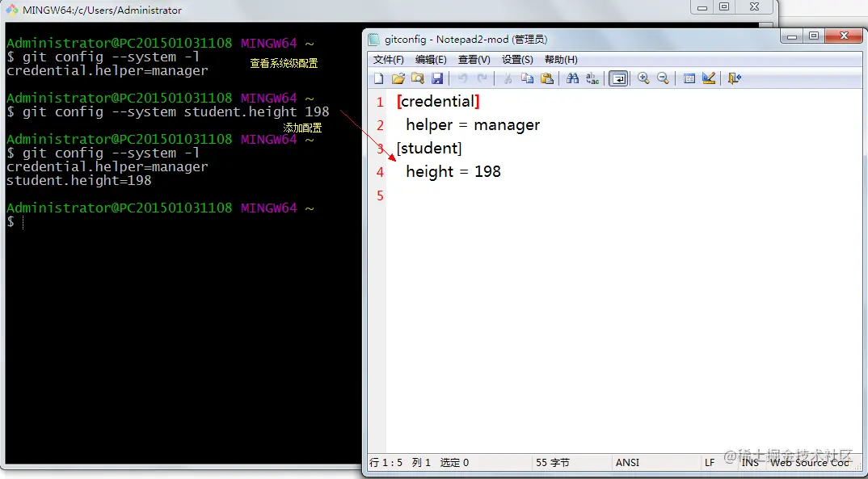Click line number 4 in the margin
The image size is (868, 479).
(x=380, y=172)
